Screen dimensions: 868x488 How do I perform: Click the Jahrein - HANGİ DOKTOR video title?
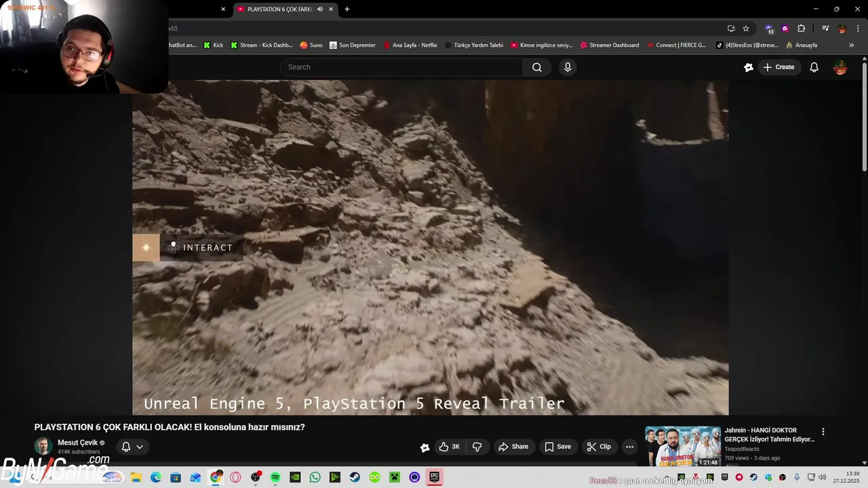[770, 434]
